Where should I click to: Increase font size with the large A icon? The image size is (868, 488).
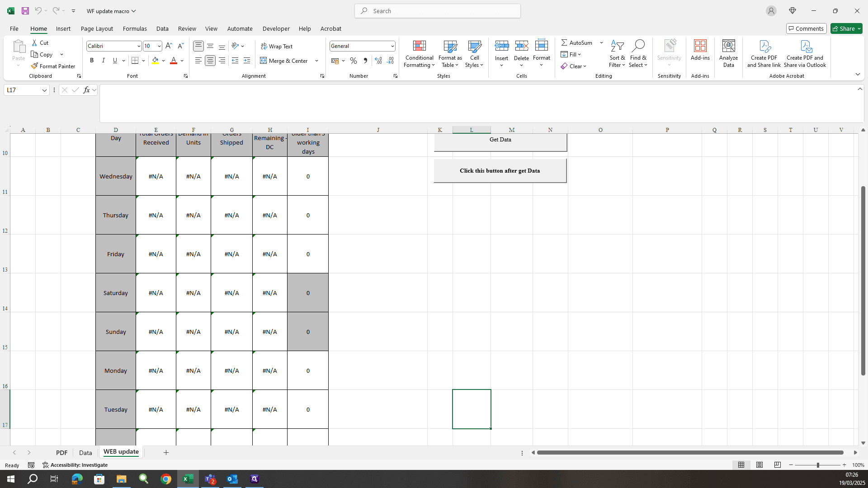coord(169,46)
